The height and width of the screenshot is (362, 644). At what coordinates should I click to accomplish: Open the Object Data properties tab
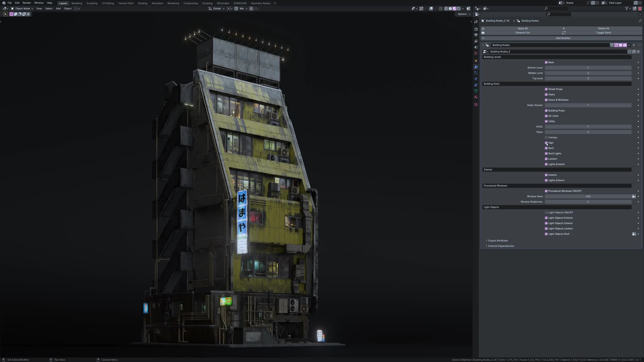[476, 91]
